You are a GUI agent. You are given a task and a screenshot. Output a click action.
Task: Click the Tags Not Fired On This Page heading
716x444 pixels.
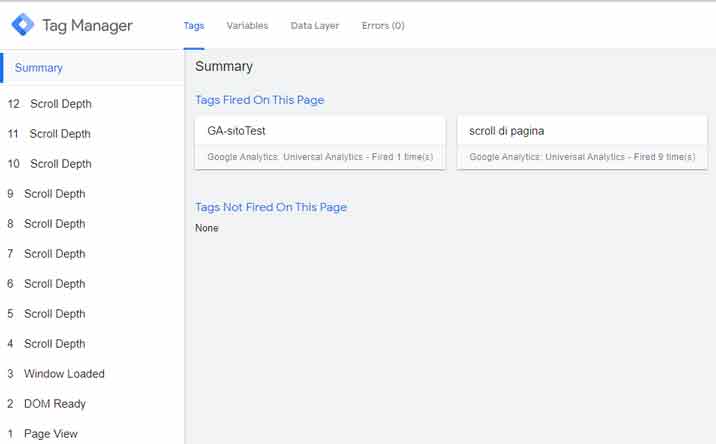point(271,207)
